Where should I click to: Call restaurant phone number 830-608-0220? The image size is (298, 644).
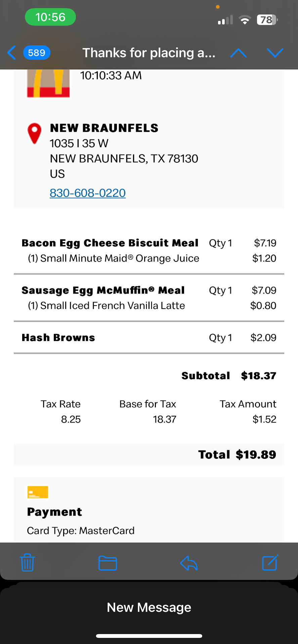[x=88, y=193]
